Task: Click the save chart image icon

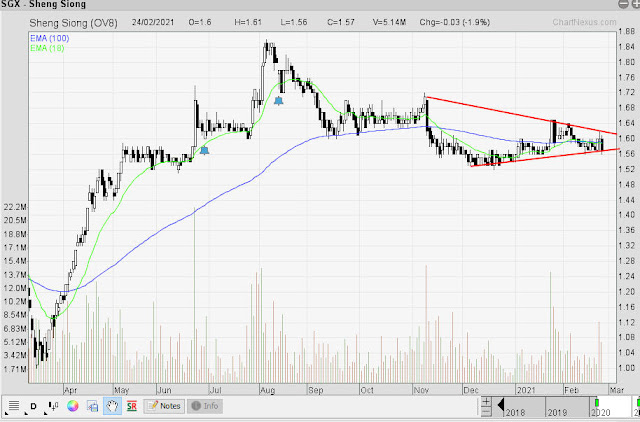Action: pos(93,406)
